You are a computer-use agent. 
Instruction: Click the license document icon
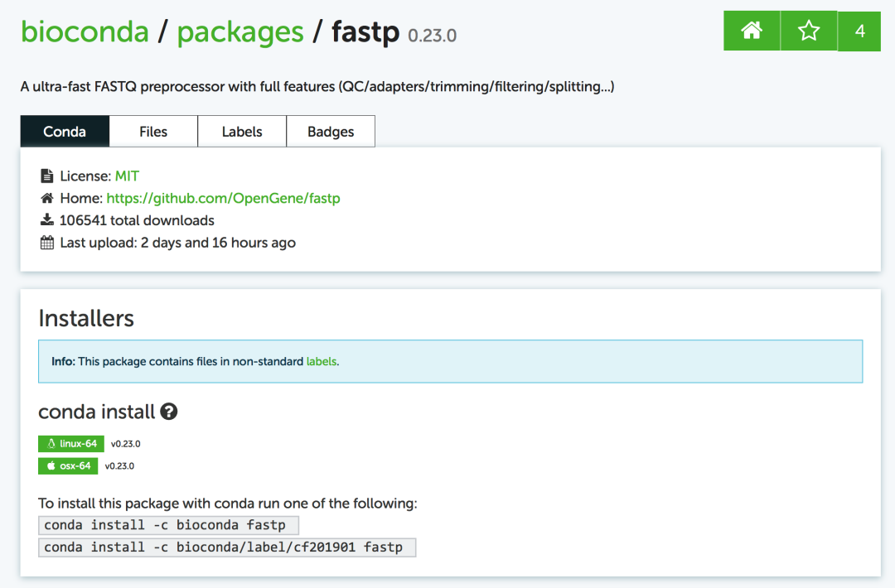pyautogui.click(x=46, y=176)
